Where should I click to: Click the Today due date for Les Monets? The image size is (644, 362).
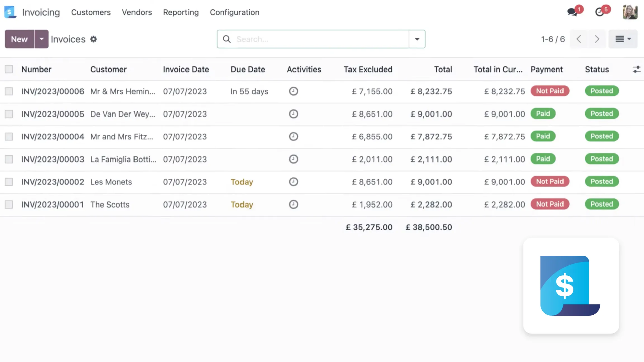pos(242,182)
